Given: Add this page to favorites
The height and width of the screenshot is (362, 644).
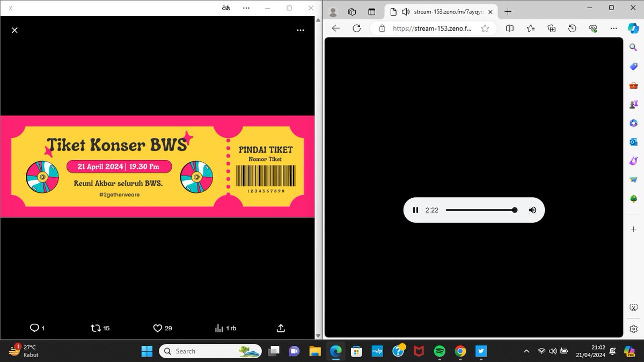Looking at the screenshot, I should (x=485, y=28).
